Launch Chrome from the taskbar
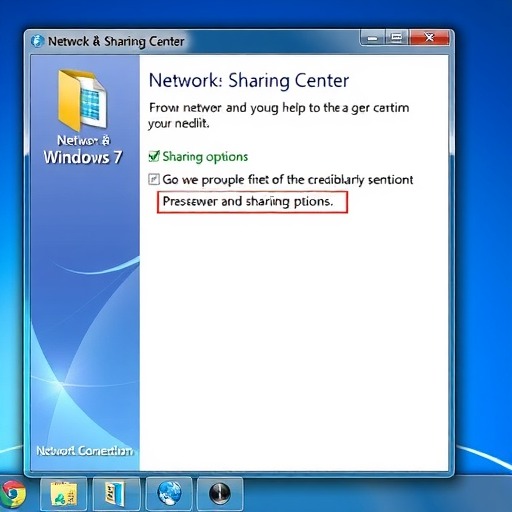 tap(13, 493)
